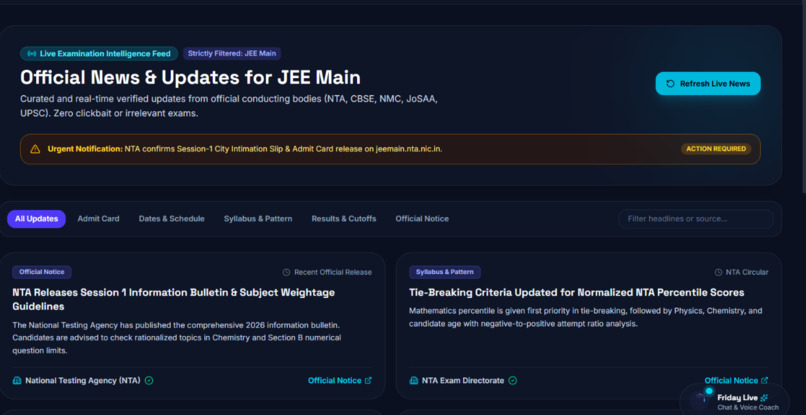Click clock icon beside Recent Official Release
806x415 pixels.
286,272
